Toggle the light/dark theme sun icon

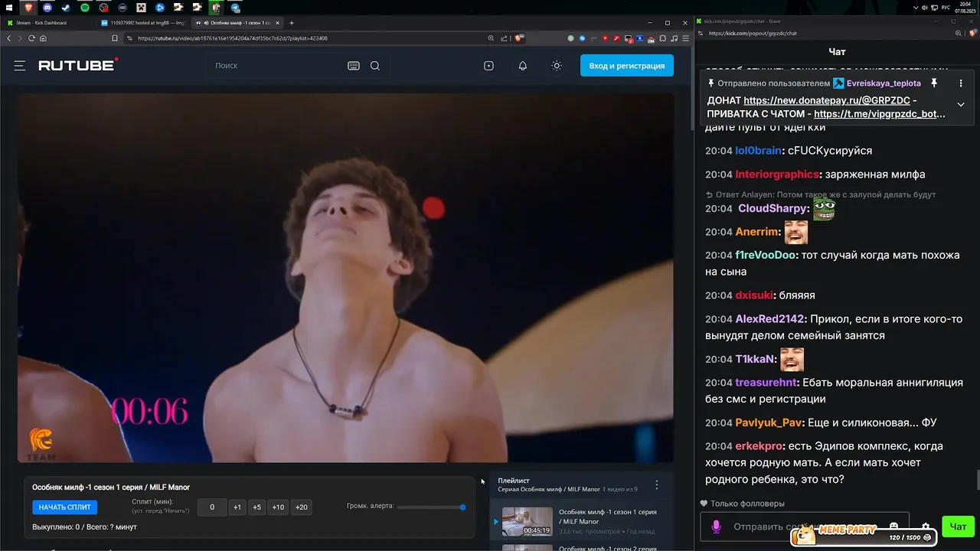point(557,66)
